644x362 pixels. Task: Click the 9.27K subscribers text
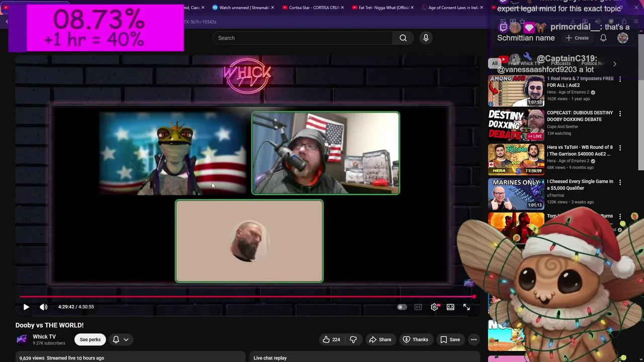pyautogui.click(x=49, y=343)
